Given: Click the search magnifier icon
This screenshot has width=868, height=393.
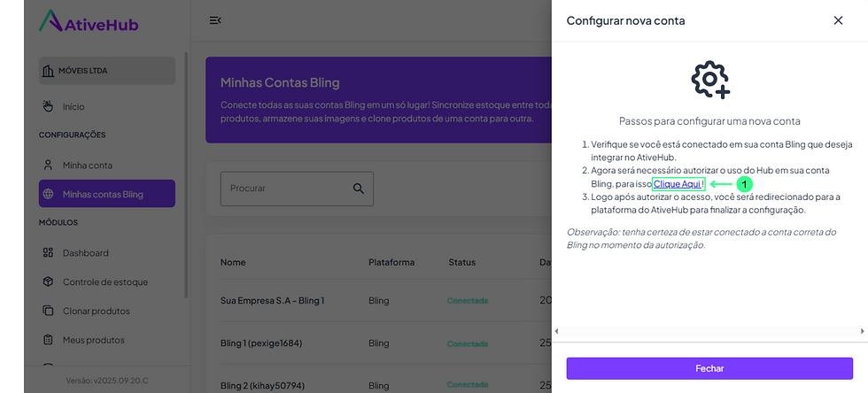Looking at the screenshot, I should 359,189.
